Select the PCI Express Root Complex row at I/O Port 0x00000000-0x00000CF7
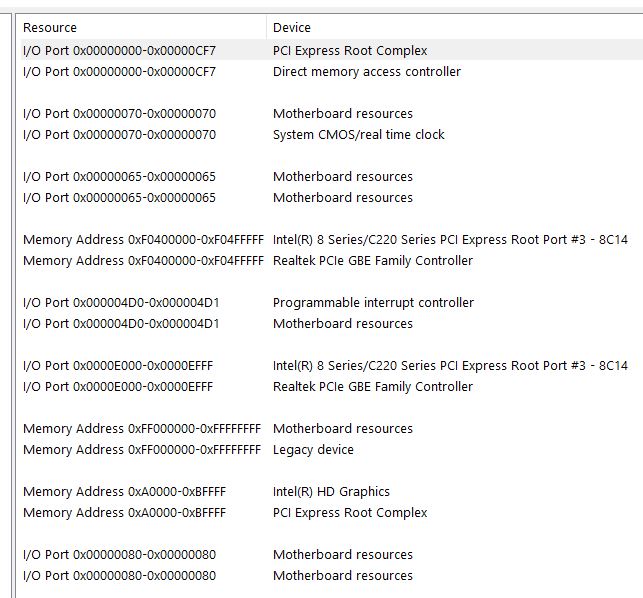This screenshot has width=643, height=598. tap(332, 50)
